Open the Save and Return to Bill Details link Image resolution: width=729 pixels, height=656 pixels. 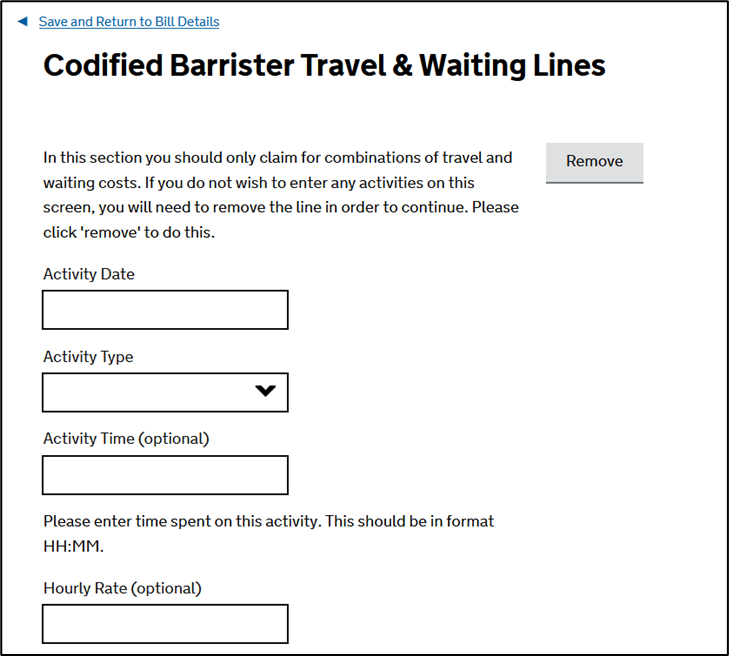click(128, 21)
